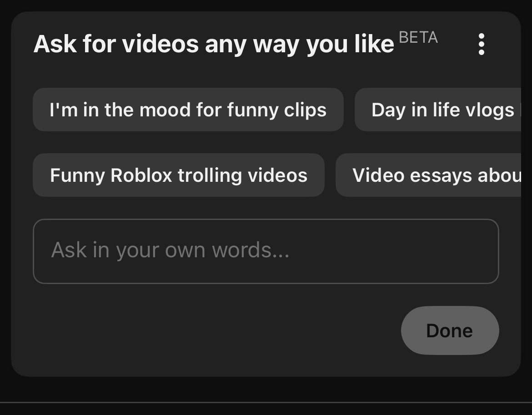532x415 pixels.
Task: Focus the "Ask in your own words" field
Action: [x=266, y=251]
